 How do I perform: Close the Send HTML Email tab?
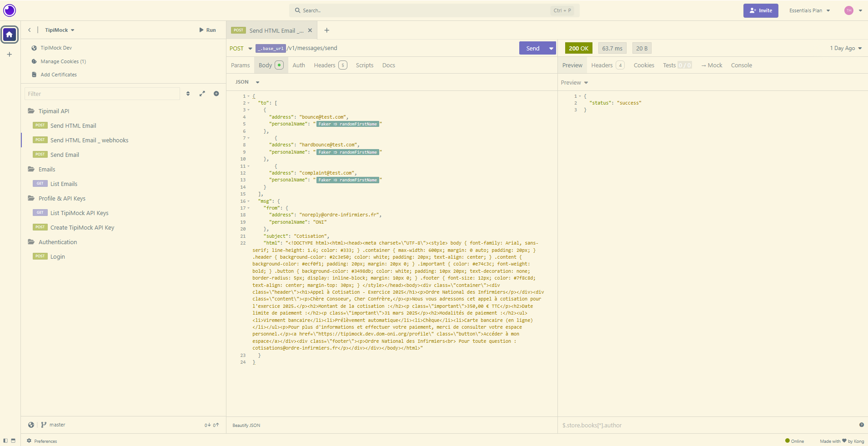click(310, 30)
